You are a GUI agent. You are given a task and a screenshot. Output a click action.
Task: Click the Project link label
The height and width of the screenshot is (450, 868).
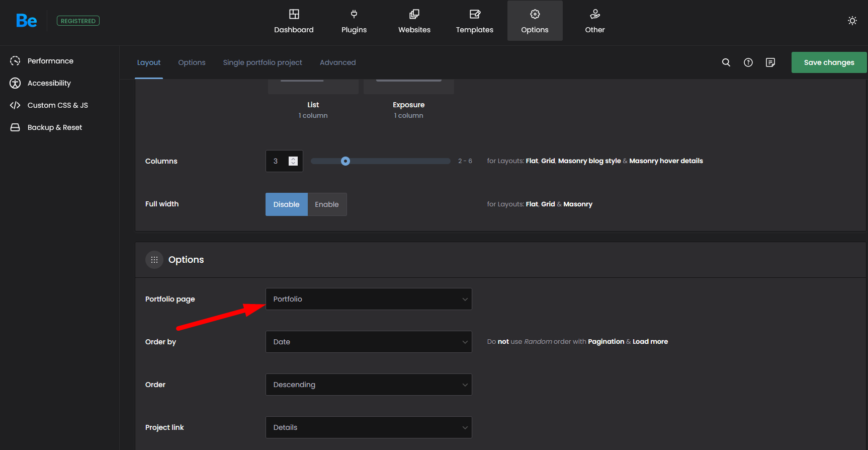pyautogui.click(x=164, y=427)
